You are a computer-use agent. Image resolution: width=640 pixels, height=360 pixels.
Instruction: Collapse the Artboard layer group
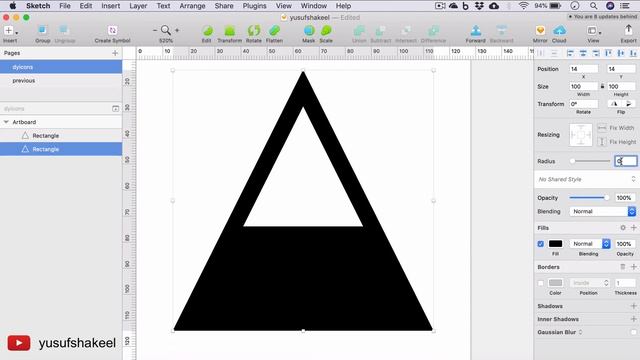(x=6, y=122)
